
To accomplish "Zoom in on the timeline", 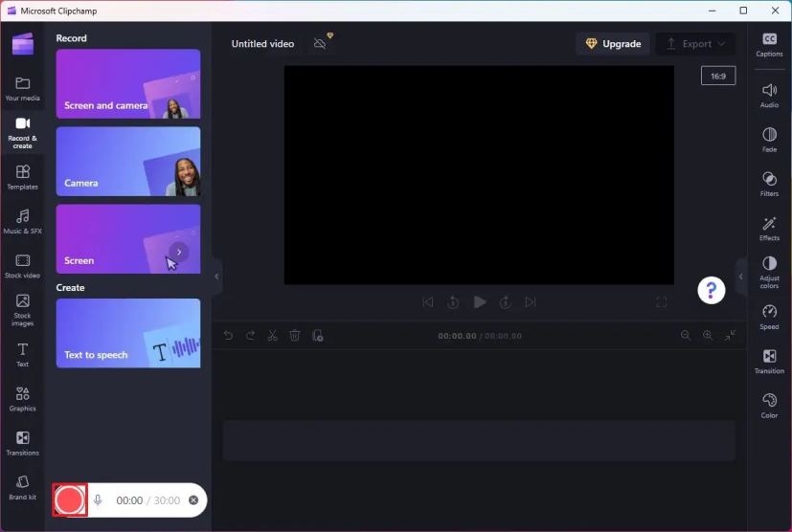I will [x=708, y=335].
